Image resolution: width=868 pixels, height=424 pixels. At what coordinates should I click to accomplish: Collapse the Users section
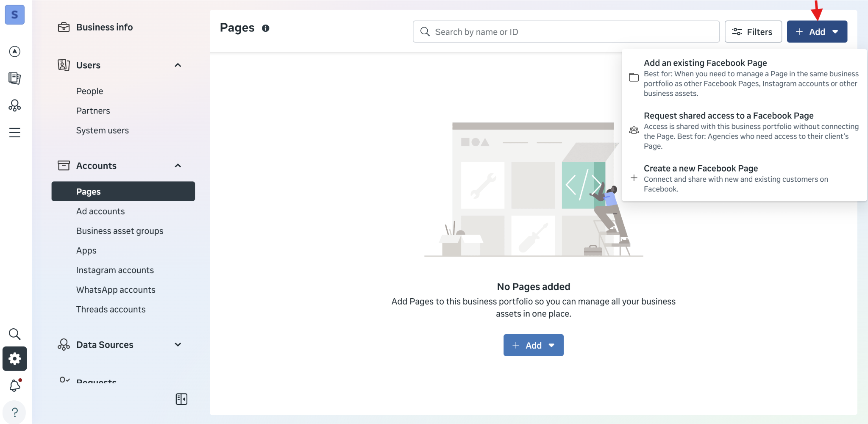(x=178, y=65)
